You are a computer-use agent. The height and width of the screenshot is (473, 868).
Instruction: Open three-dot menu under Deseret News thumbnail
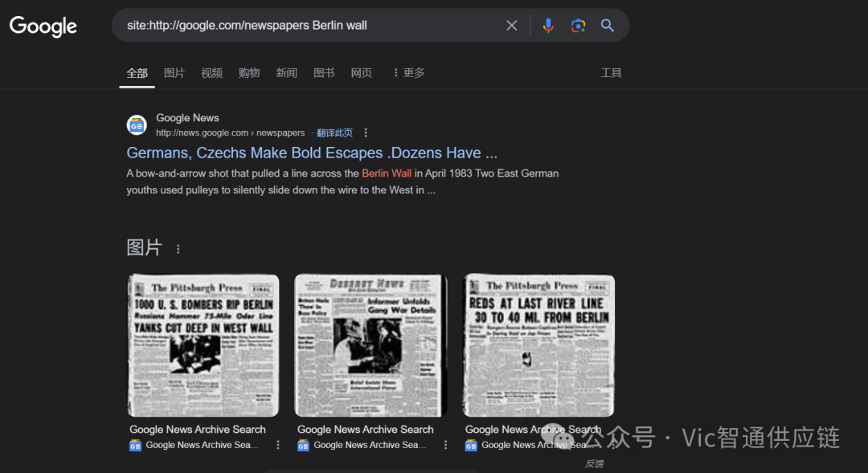pyautogui.click(x=445, y=445)
